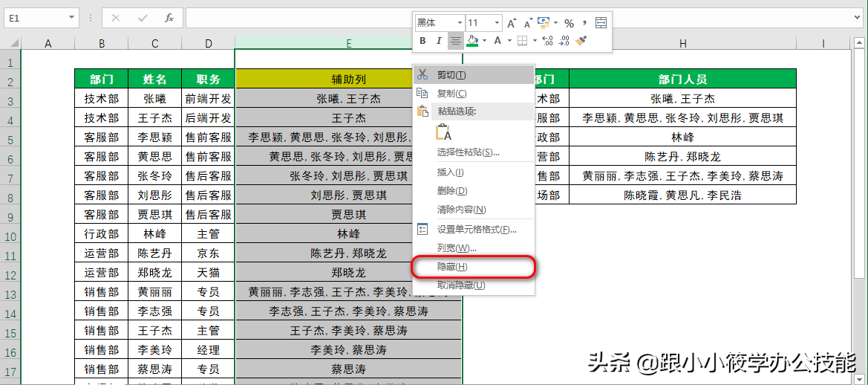Image resolution: width=868 pixels, height=385 pixels.
Task: Expand the formula bar at far right
Action: (858, 18)
